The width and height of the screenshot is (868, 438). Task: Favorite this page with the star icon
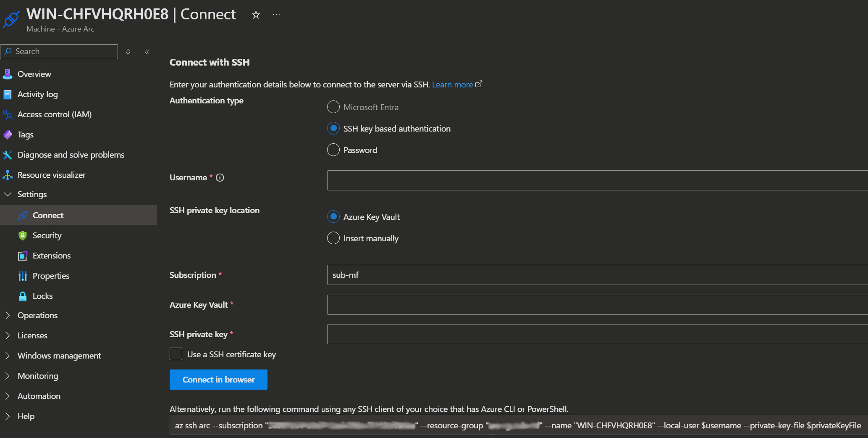256,15
